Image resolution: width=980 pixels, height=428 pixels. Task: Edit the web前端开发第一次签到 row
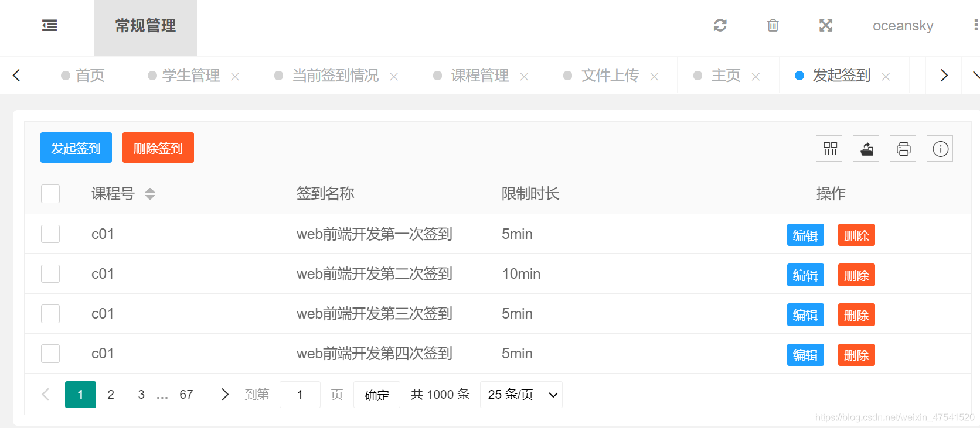[x=805, y=235]
